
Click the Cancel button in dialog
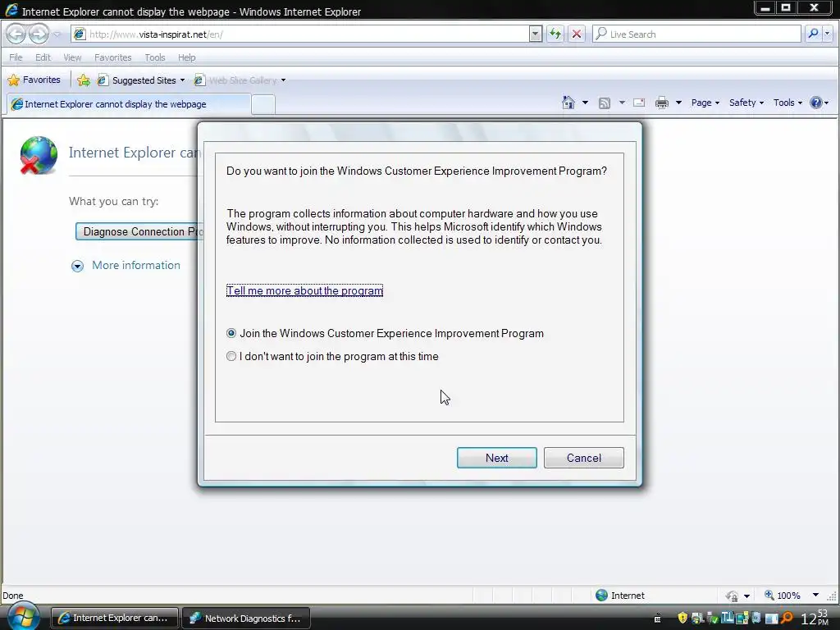click(x=584, y=458)
